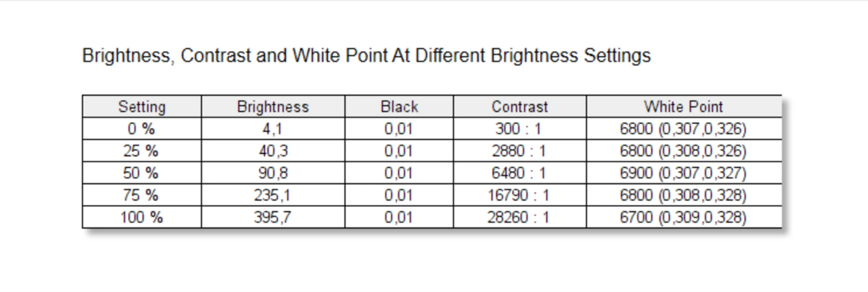Click the contrast value 300 : 1
The height and width of the screenshot is (292, 868).
tap(519, 129)
